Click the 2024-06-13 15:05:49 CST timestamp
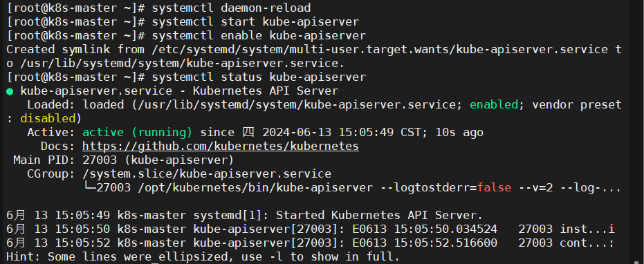 click(x=342, y=133)
